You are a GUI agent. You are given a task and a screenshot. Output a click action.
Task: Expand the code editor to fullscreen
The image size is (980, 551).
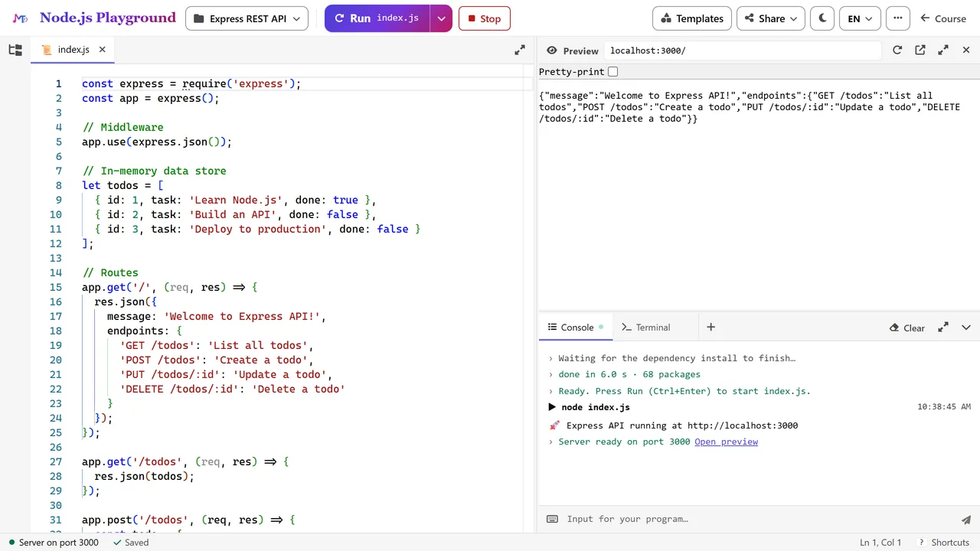520,50
